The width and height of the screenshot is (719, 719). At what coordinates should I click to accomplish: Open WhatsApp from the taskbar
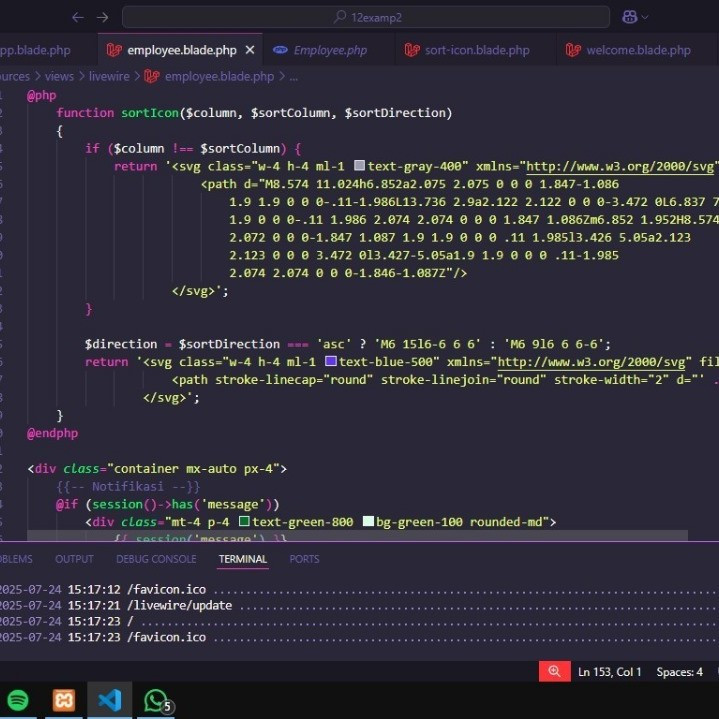point(156,700)
